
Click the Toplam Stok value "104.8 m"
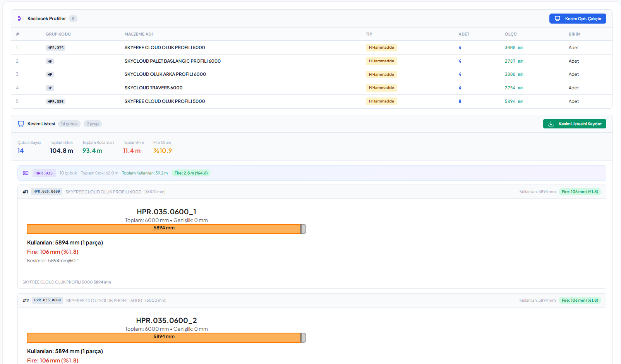(x=62, y=151)
